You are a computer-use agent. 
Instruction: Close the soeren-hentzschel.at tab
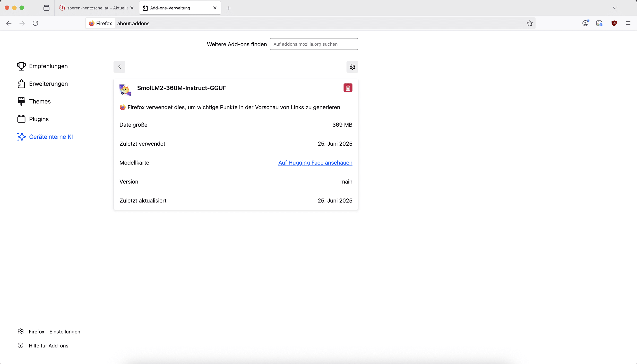pyautogui.click(x=132, y=8)
